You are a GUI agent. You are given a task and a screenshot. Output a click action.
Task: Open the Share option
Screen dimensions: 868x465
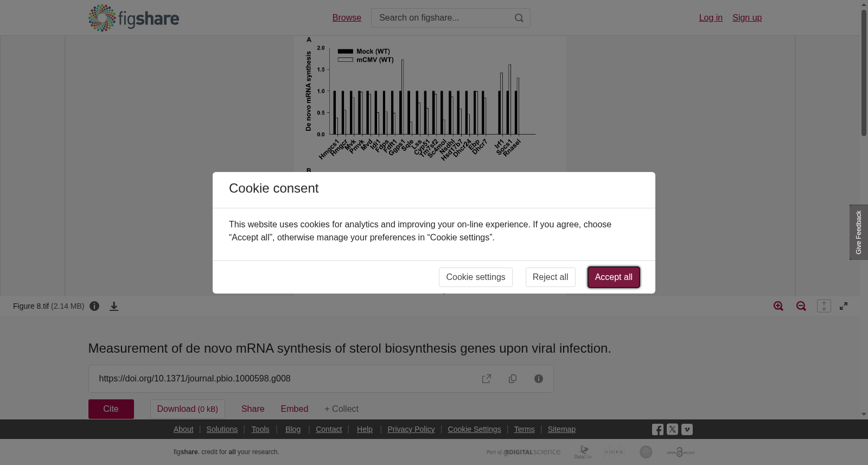pyautogui.click(x=253, y=409)
